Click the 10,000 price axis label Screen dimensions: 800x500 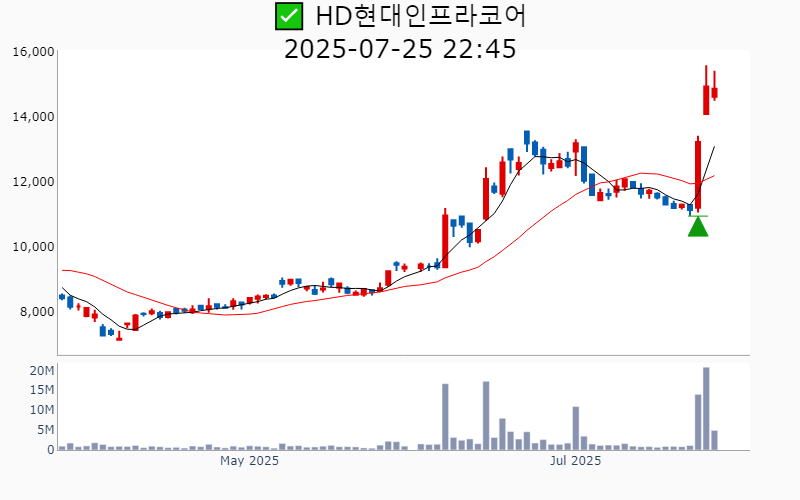(33, 246)
